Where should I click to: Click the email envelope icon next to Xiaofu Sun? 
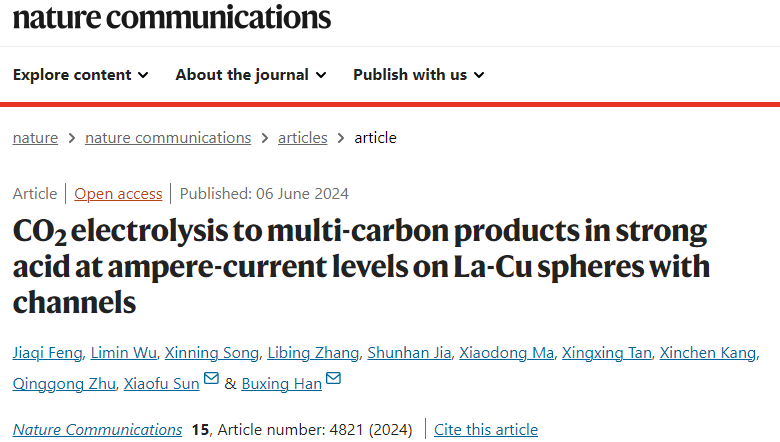[x=211, y=378]
